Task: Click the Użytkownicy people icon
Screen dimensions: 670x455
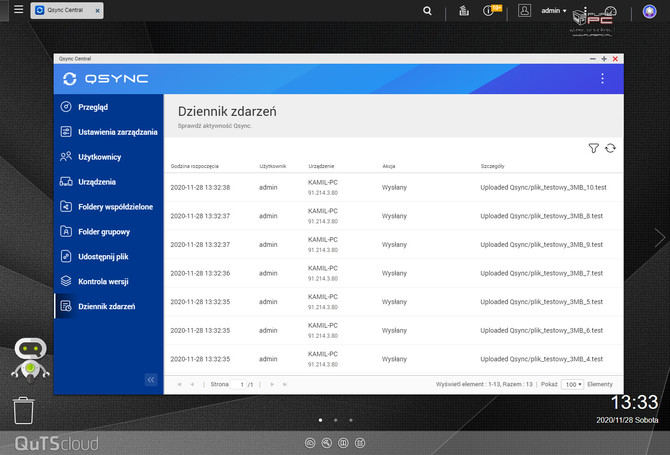Action: pyautogui.click(x=66, y=156)
